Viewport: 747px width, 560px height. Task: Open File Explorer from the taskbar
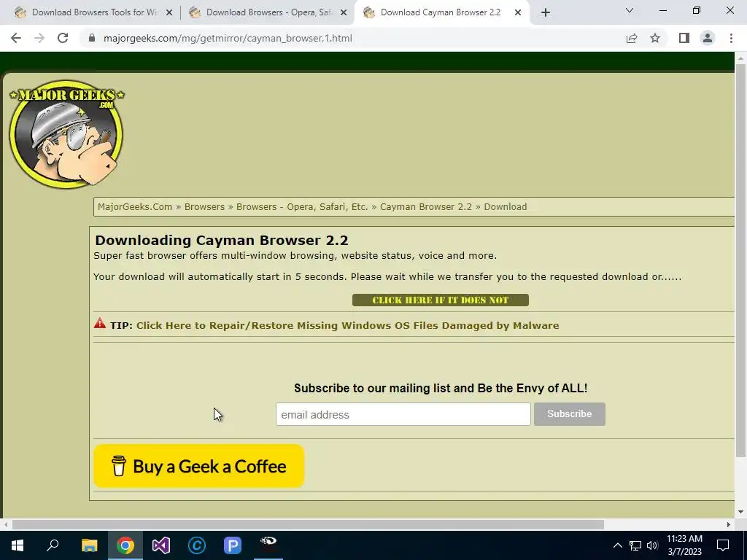(89, 545)
